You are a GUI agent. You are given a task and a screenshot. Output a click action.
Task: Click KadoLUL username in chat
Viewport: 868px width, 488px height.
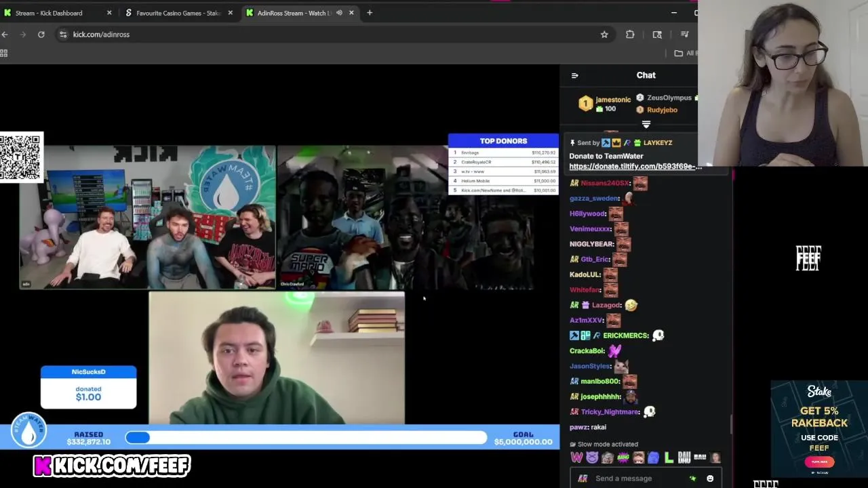(x=585, y=274)
